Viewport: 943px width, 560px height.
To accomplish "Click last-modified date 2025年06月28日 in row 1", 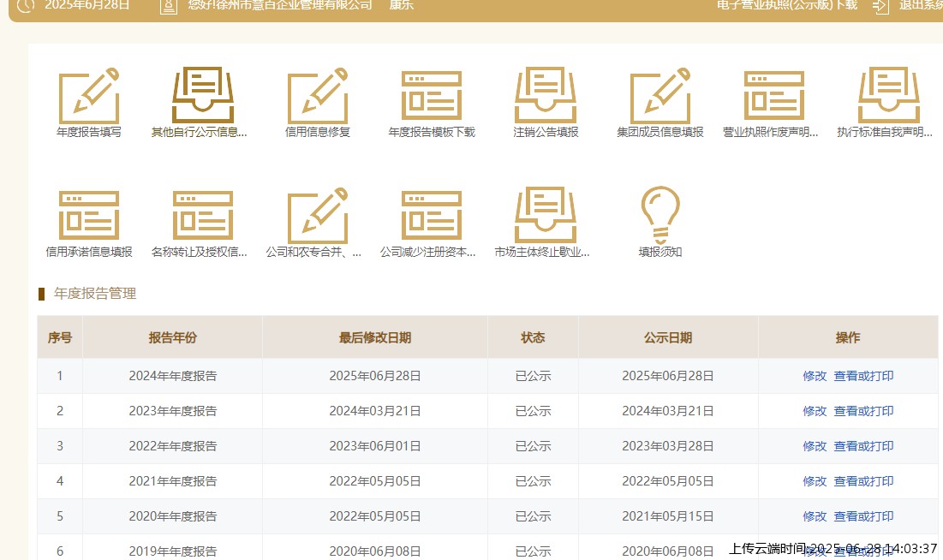I will [x=374, y=376].
